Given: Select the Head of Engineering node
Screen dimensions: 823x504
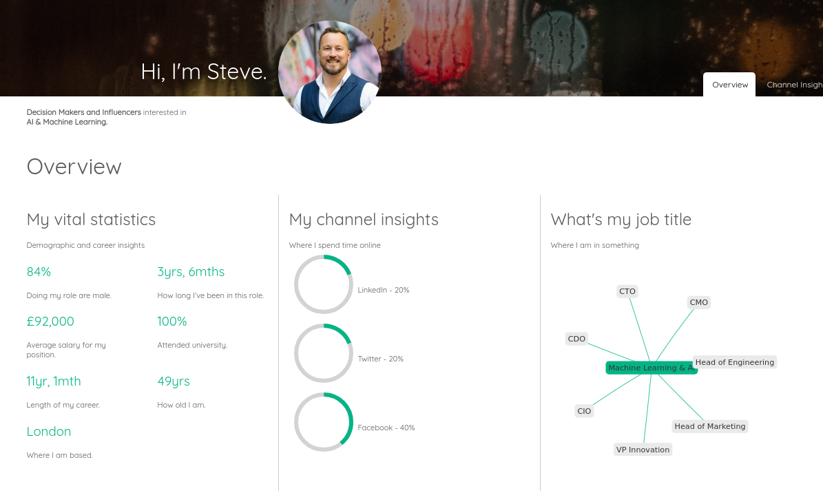Looking at the screenshot, I should tap(735, 362).
